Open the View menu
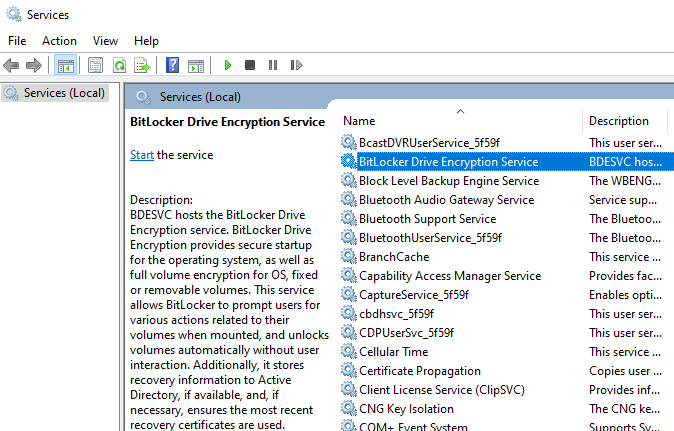 point(105,41)
